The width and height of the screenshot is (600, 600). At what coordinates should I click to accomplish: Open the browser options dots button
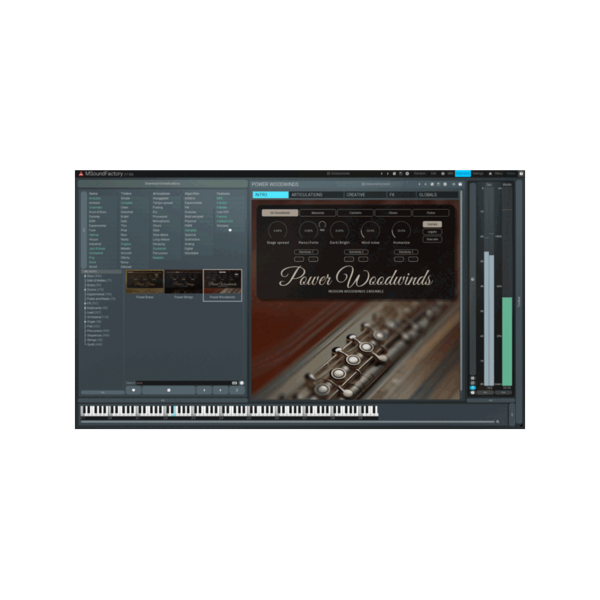[x=237, y=390]
